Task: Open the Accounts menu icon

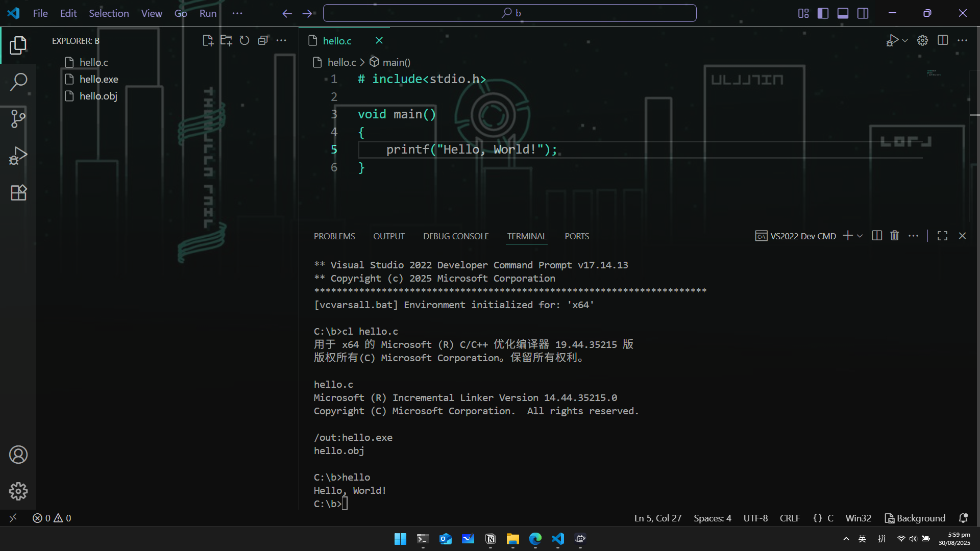Action: 18,455
